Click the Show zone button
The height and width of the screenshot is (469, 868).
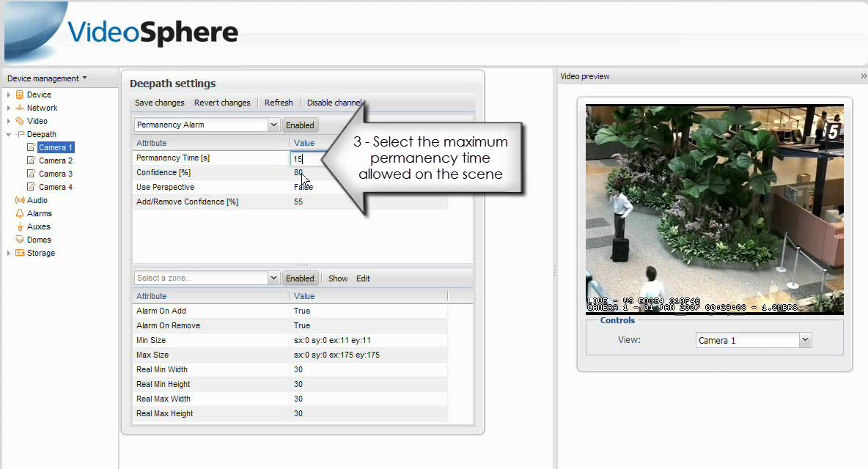point(338,278)
